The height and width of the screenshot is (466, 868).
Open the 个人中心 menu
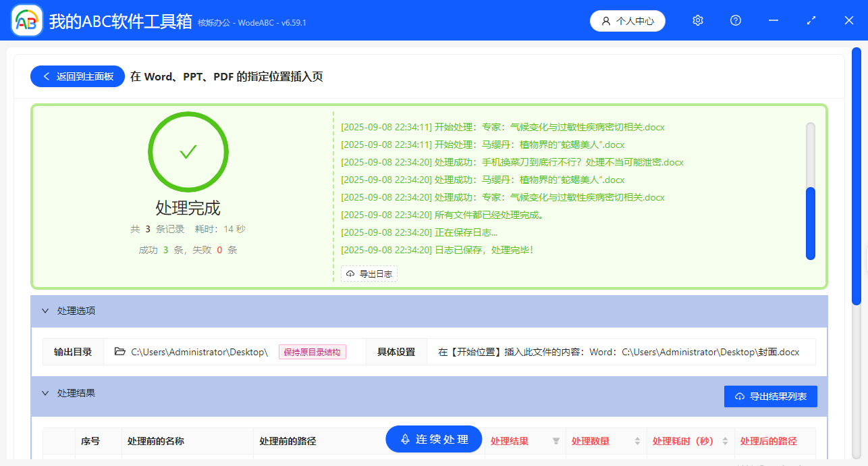pos(628,20)
